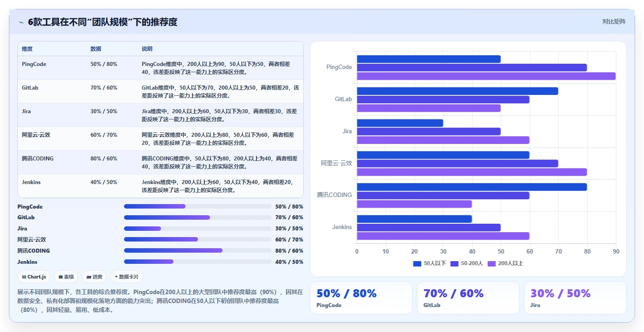Click the Jenkins label in the progress list
The width and height of the screenshot is (644, 332).
27,262
